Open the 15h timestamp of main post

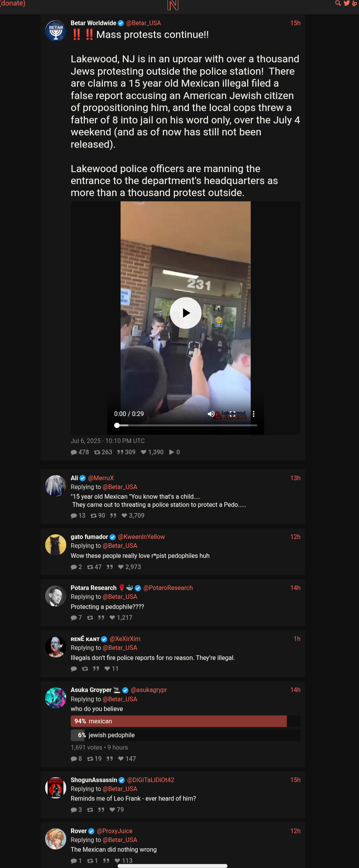296,23
